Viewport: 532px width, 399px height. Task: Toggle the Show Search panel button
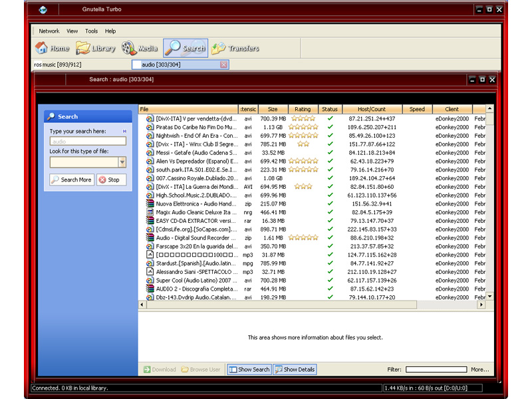[249, 370]
